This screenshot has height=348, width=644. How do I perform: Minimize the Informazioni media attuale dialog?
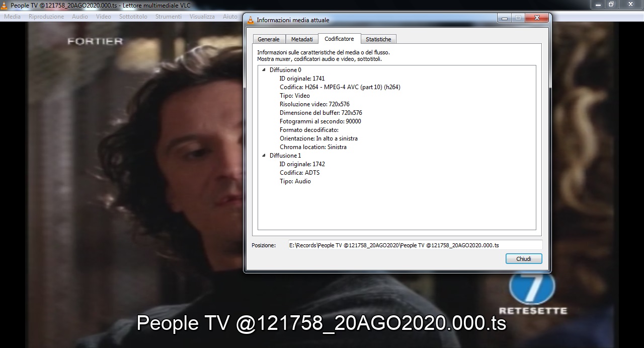coord(505,18)
